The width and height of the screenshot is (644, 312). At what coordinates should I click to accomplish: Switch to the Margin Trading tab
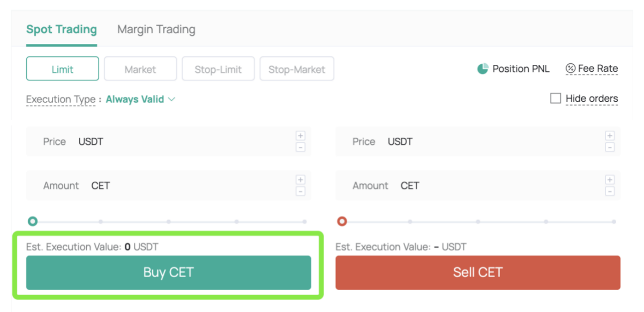pos(156,29)
